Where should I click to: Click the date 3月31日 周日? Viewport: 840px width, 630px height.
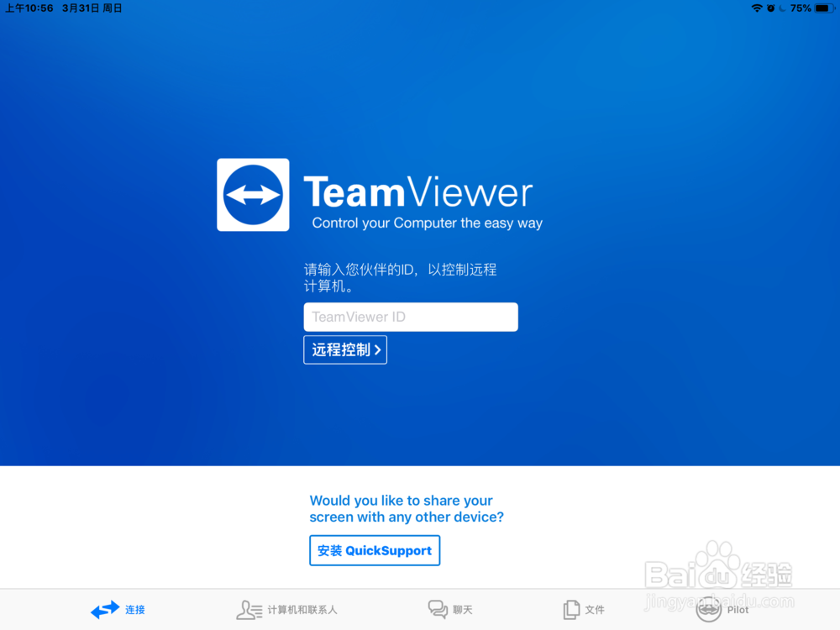pos(92,8)
